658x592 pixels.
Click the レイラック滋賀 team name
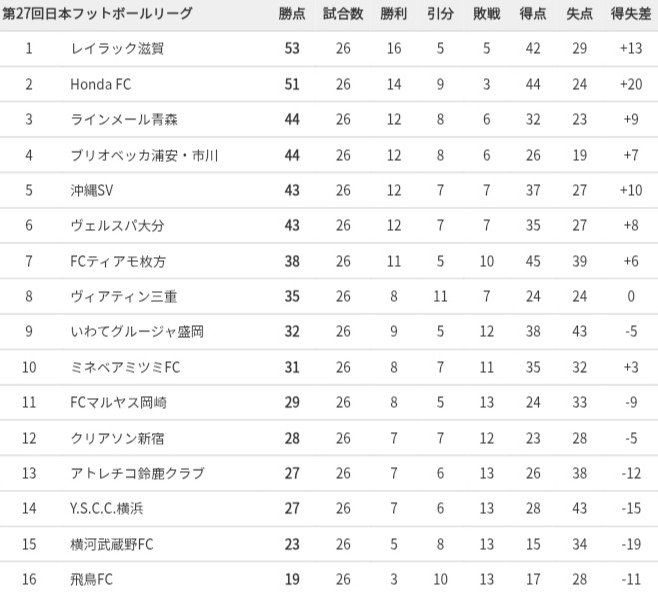(116, 48)
